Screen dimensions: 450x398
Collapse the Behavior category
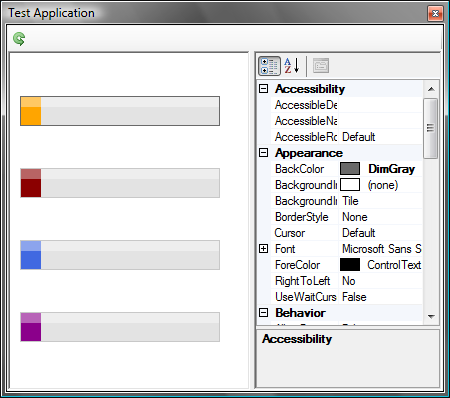click(x=264, y=313)
